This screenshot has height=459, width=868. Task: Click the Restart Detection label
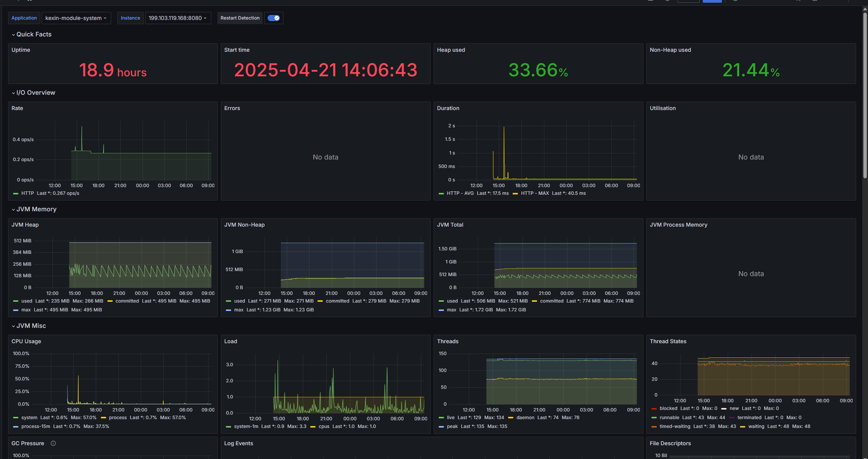click(x=240, y=18)
